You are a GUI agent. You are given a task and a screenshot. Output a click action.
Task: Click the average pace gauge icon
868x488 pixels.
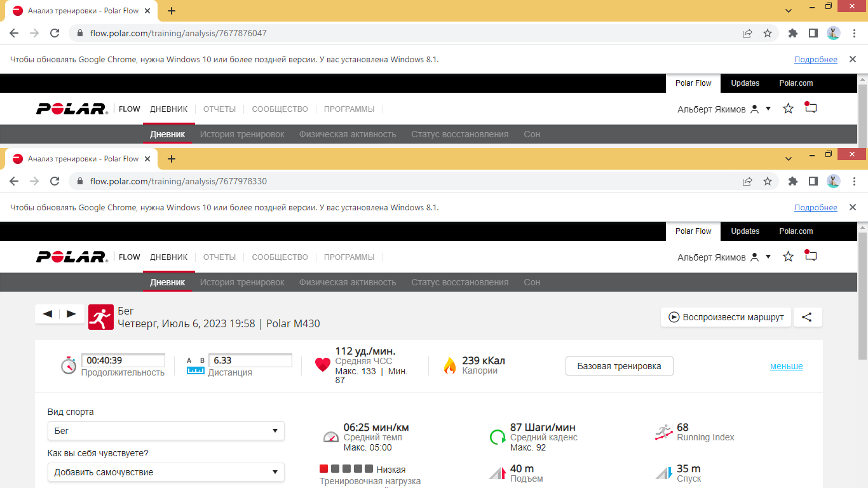(331, 437)
